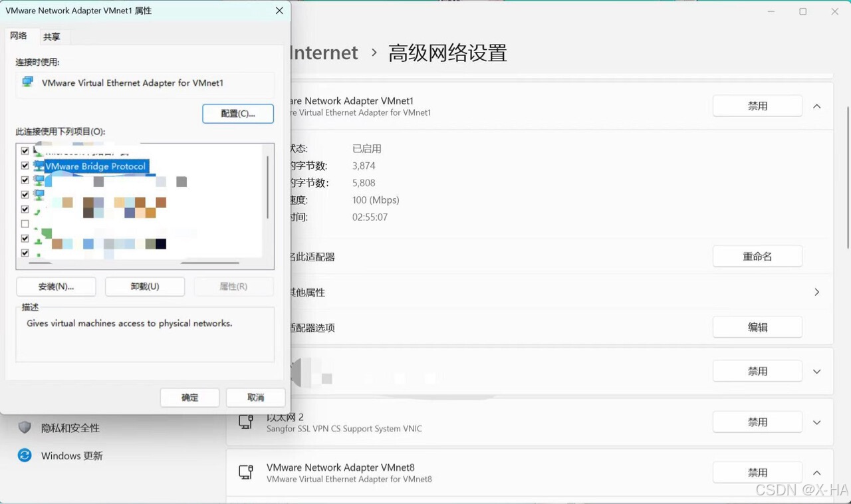Disable VMnet1 adapter with 禁用 button
The width and height of the screenshot is (851, 504).
[x=757, y=106]
